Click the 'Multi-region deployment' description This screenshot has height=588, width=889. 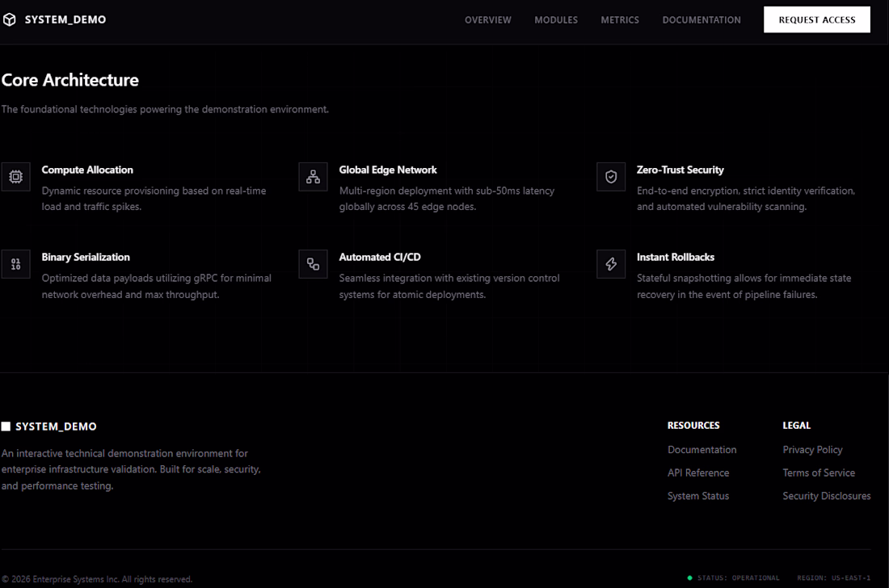coord(447,199)
